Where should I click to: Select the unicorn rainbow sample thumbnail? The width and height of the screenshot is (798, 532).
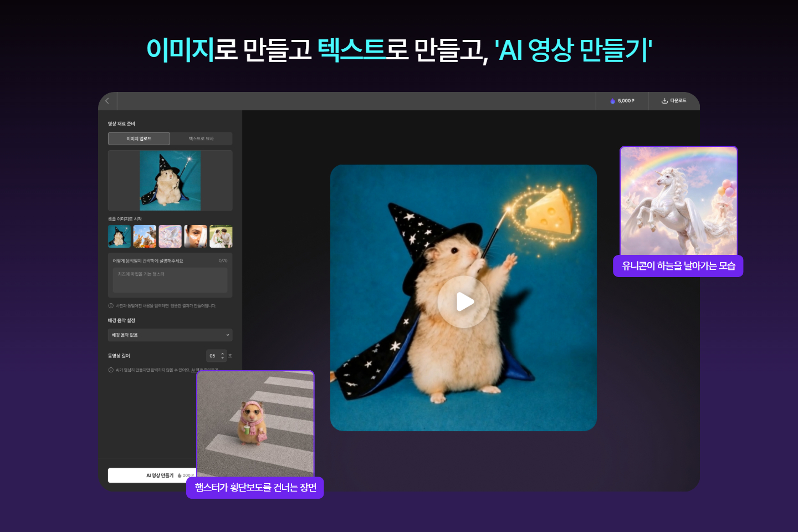(x=170, y=236)
